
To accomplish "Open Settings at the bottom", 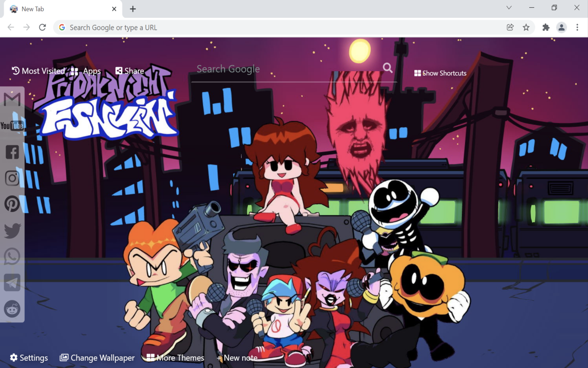I will (29, 358).
